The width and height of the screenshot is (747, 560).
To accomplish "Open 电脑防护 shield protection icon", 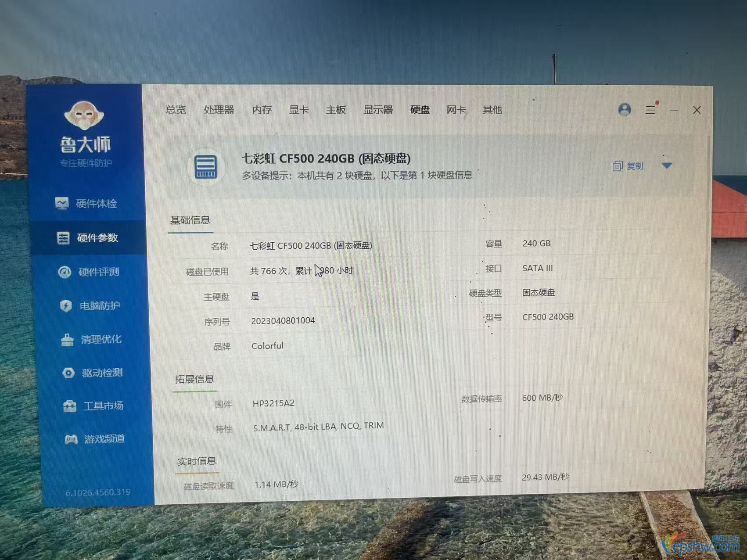I will [x=66, y=306].
